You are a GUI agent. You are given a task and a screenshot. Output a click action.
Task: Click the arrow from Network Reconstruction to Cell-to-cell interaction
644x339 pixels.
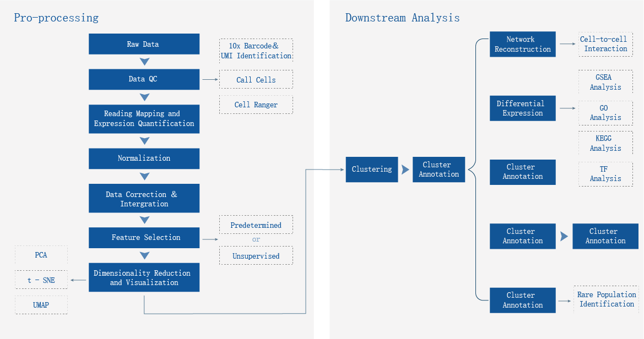pos(567,44)
